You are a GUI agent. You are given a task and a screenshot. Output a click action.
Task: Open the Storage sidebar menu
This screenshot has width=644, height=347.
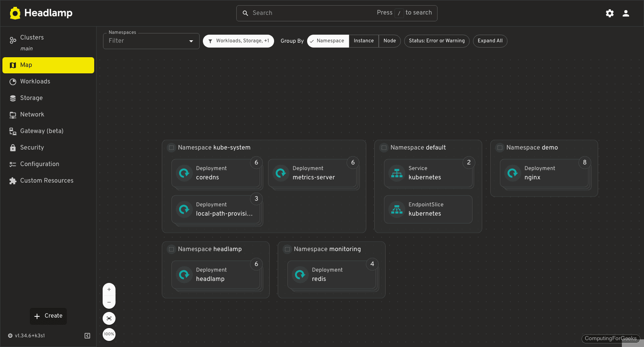click(48, 98)
